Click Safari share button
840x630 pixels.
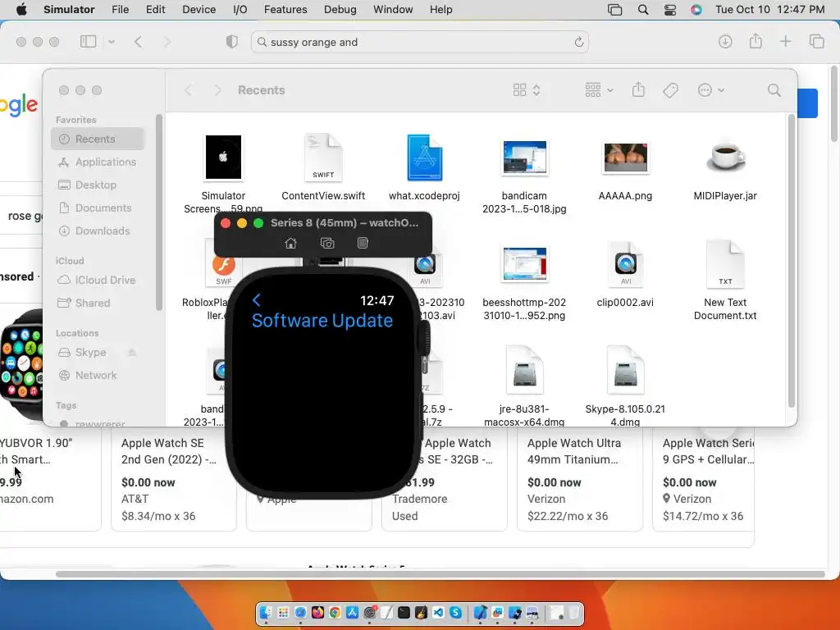pyautogui.click(x=756, y=41)
